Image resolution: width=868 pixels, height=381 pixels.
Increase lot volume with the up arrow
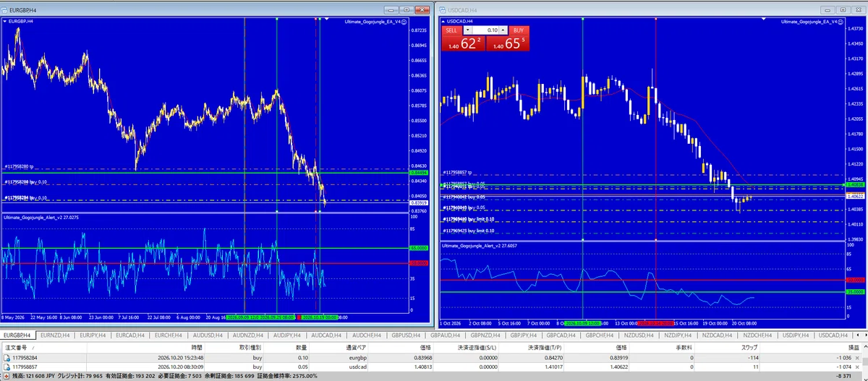(503, 30)
